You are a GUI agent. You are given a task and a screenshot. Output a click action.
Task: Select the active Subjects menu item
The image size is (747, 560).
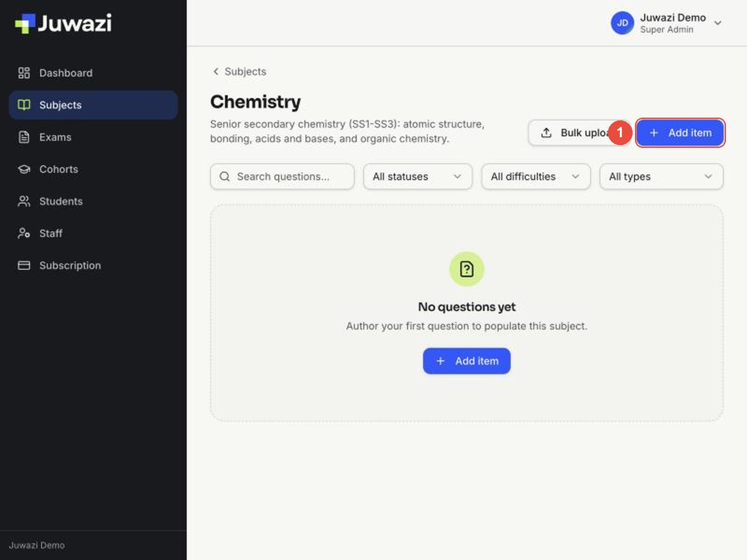[93, 105]
